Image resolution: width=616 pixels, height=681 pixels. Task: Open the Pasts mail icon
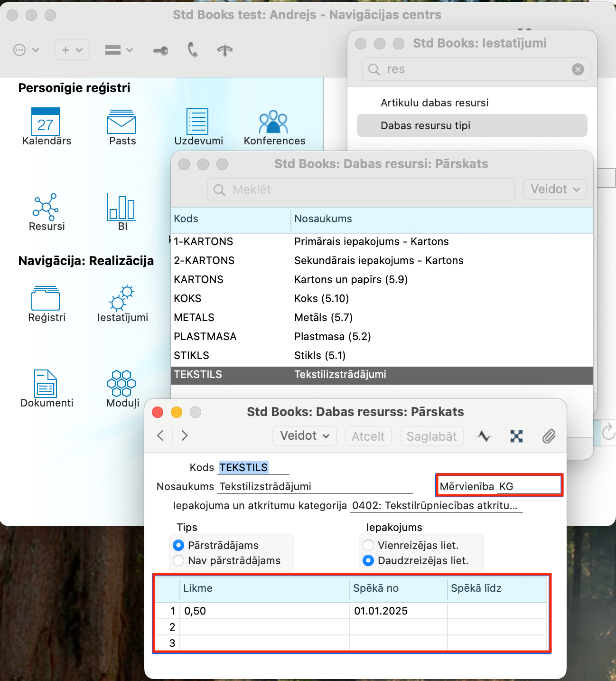coord(121,123)
